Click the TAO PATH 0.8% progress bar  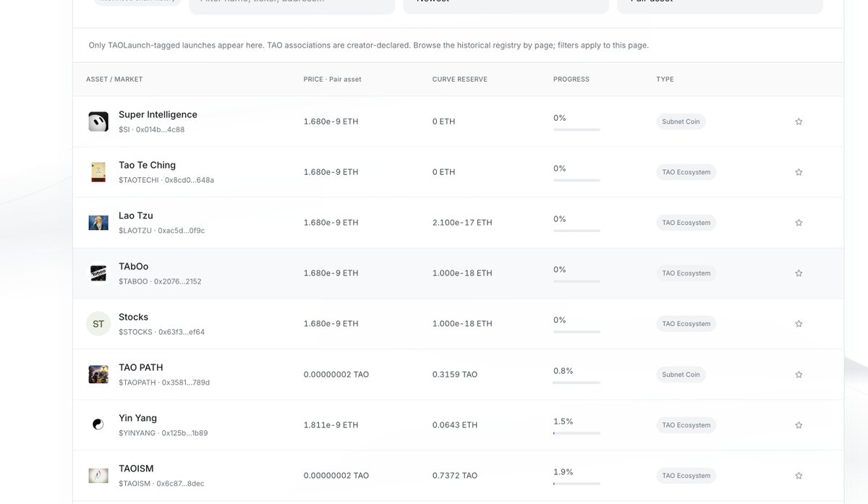tap(576, 383)
